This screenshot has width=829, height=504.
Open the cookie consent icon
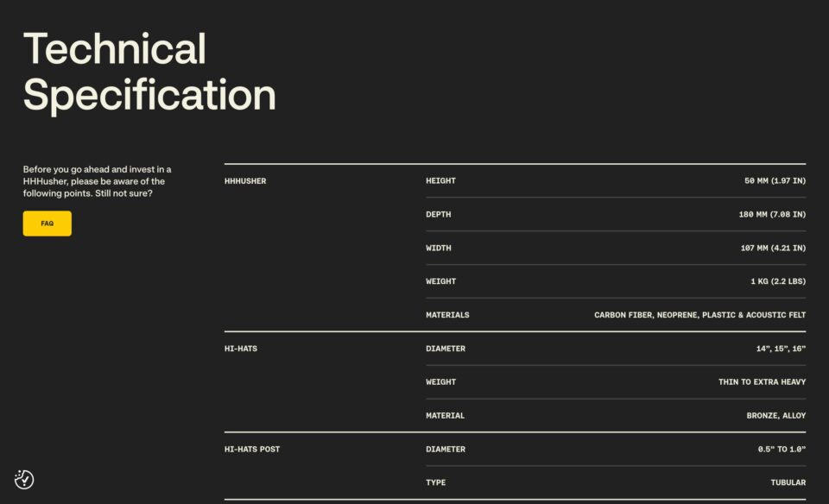coord(24,479)
